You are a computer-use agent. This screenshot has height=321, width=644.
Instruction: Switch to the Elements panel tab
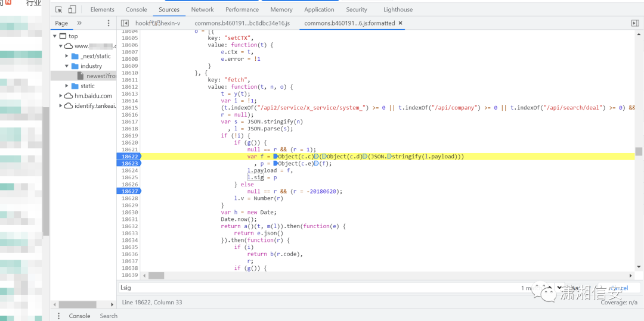[103, 10]
